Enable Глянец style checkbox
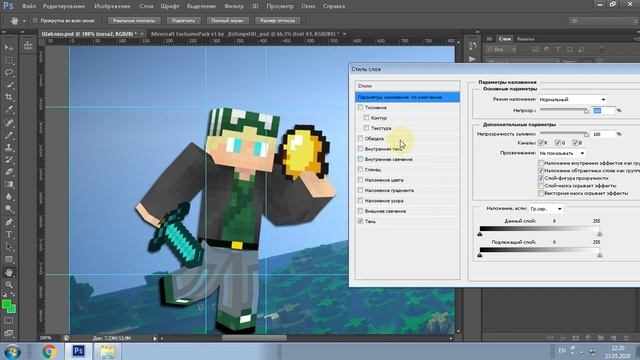This screenshot has height=360, width=640. click(360, 169)
